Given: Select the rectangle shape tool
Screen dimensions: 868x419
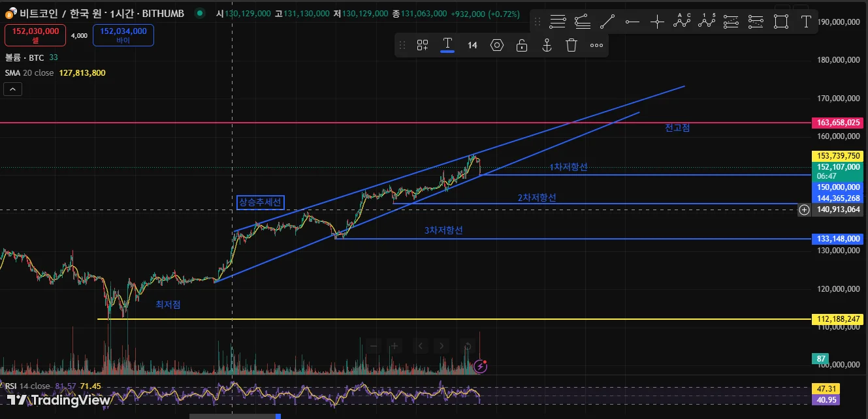Looking at the screenshot, I should [x=781, y=22].
